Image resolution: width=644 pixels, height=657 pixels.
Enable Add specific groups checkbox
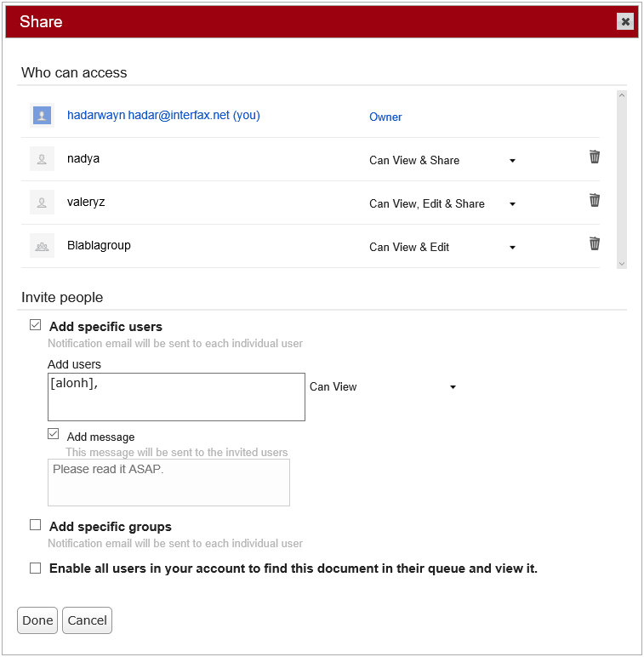pos(36,525)
